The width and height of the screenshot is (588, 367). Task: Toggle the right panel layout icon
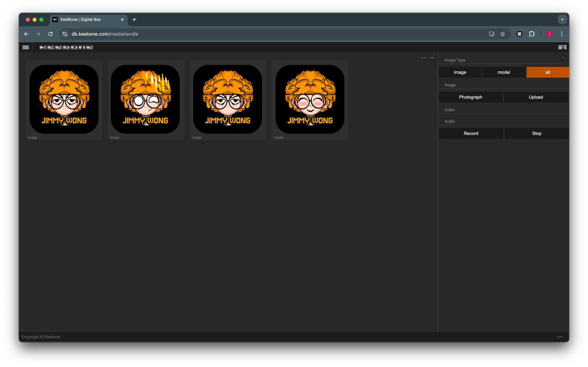(x=562, y=47)
